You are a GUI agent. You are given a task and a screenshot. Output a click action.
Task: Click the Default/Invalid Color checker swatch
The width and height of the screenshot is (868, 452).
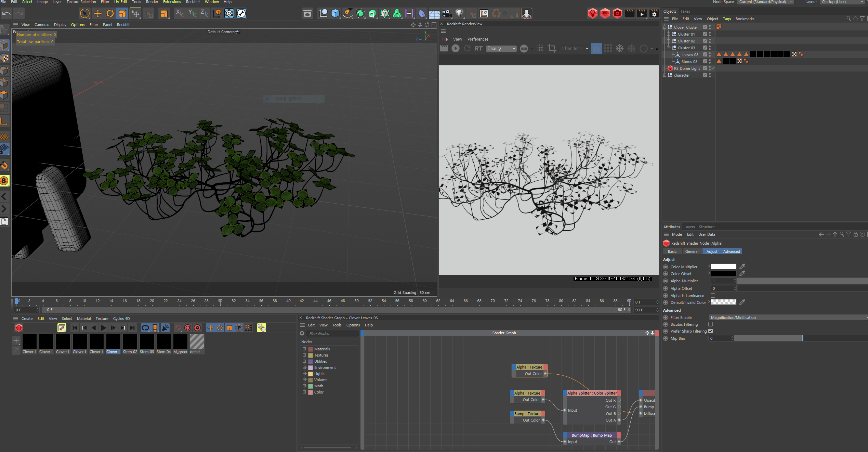[x=723, y=302]
